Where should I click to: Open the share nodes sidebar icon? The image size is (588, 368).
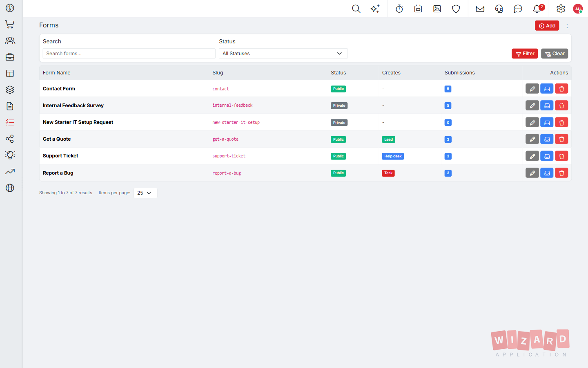(10, 139)
